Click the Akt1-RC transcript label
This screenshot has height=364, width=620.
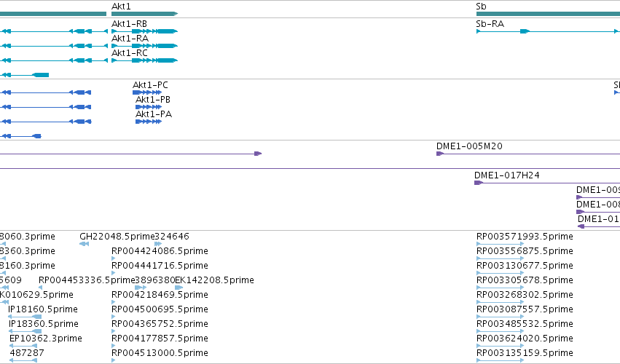[130, 53]
